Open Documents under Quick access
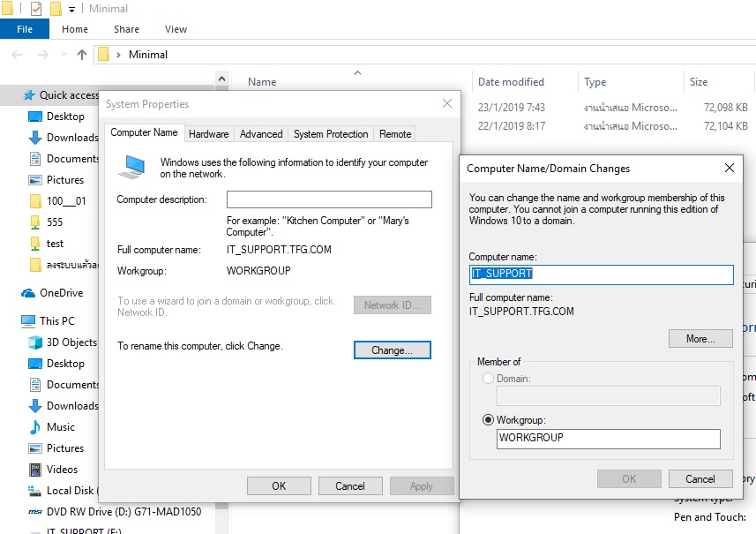Image resolution: width=756 pixels, height=534 pixels. [x=63, y=159]
